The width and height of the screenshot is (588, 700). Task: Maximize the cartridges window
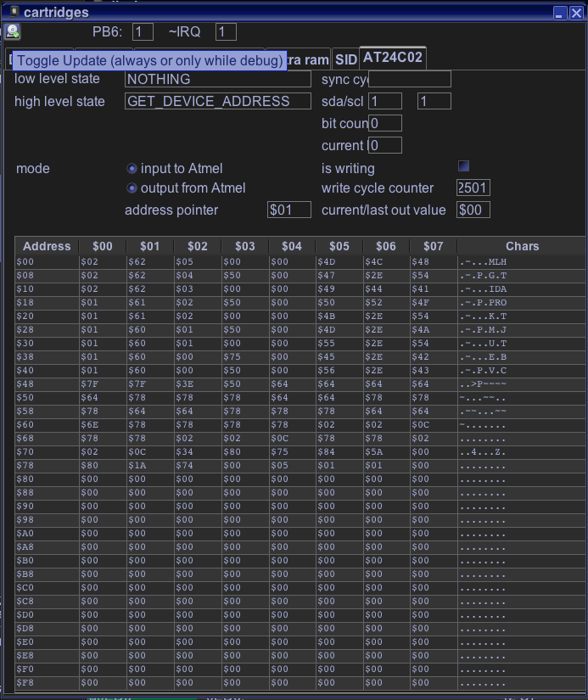562,13
